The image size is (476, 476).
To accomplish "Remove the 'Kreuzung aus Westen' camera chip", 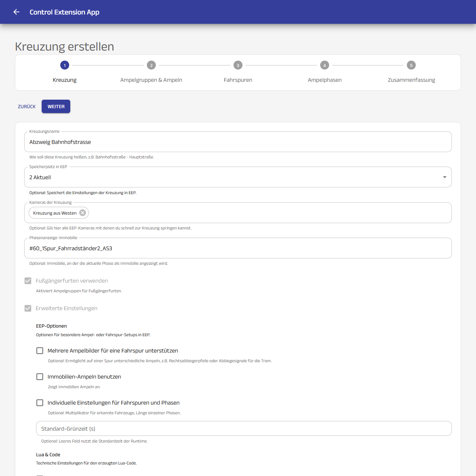I will [83, 213].
